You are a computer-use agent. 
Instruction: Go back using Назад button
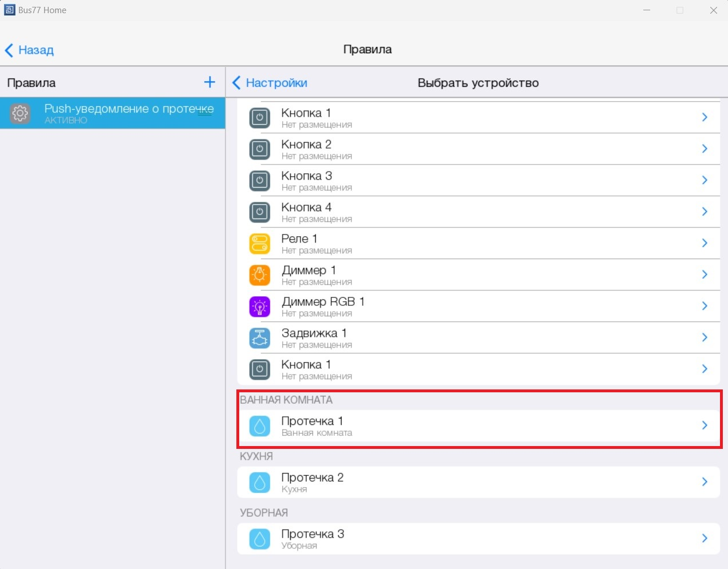point(30,50)
